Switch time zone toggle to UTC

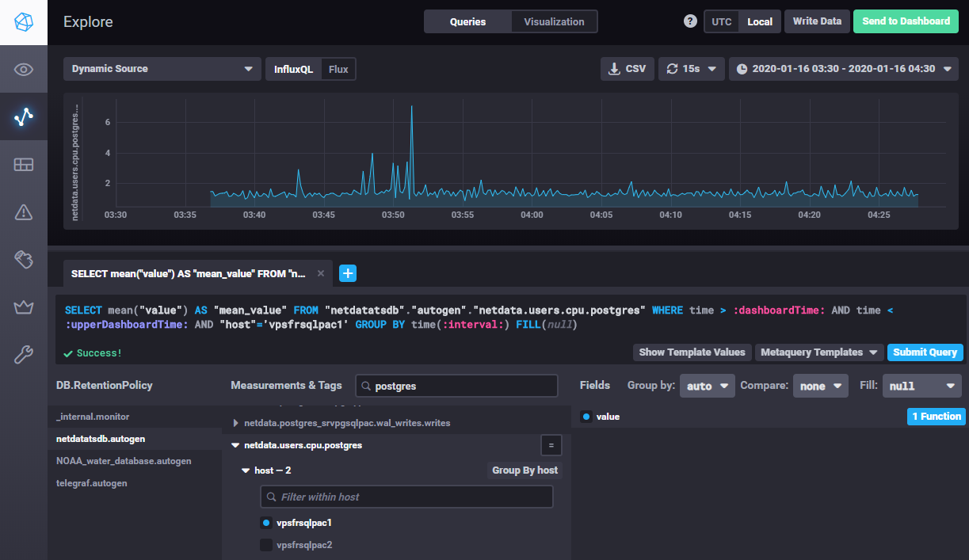click(x=721, y=21)
